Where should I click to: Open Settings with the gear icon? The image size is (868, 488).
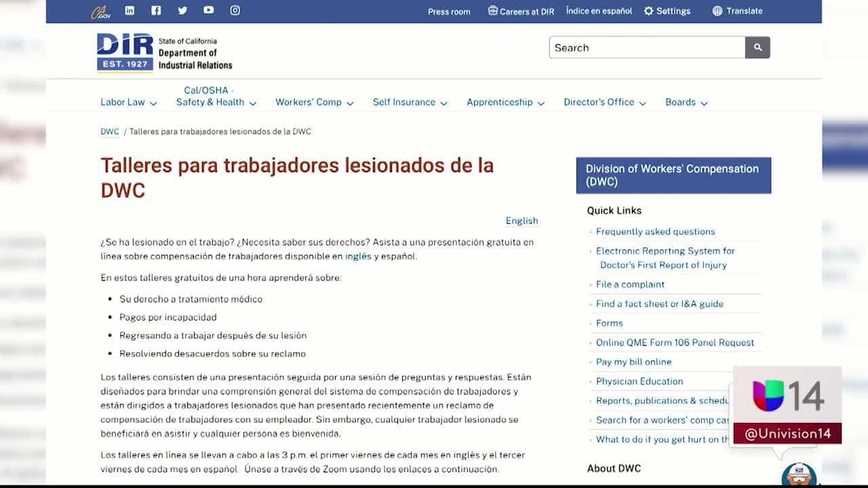tap(667, 11)
